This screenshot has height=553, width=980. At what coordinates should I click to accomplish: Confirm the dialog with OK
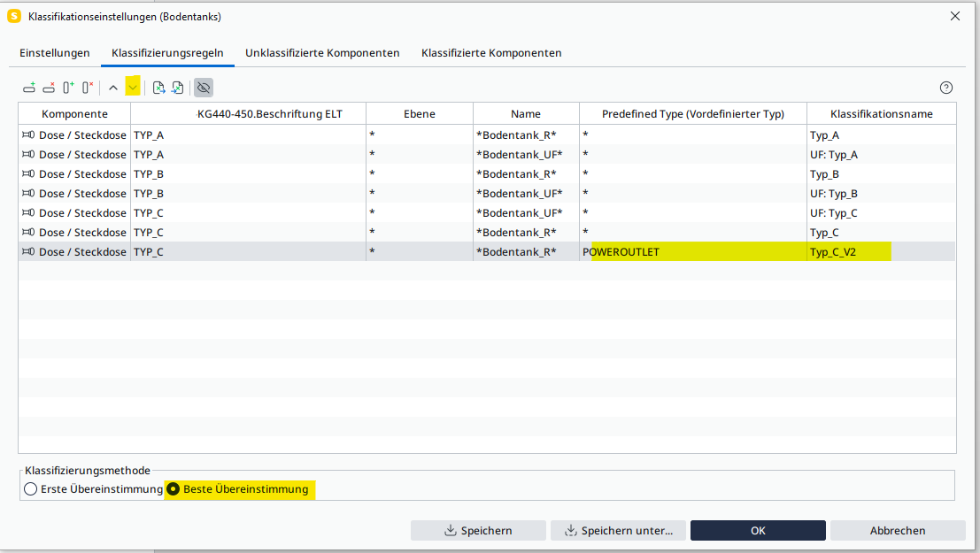[758, 531]
